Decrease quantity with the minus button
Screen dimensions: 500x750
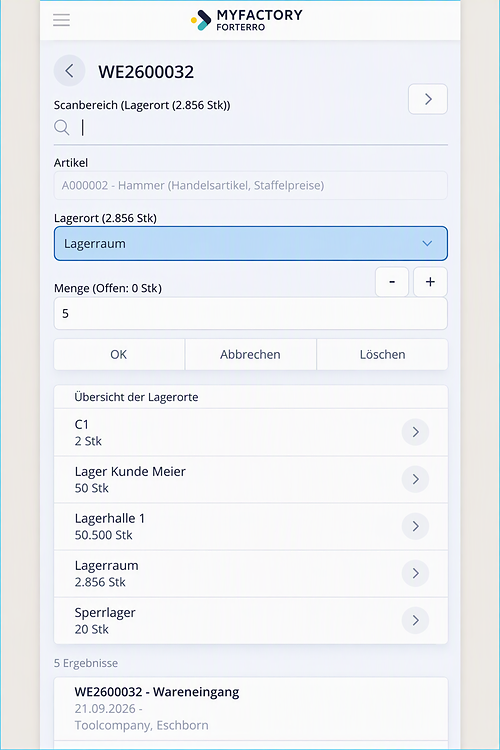pyautogui.click(x=392, y=282)
